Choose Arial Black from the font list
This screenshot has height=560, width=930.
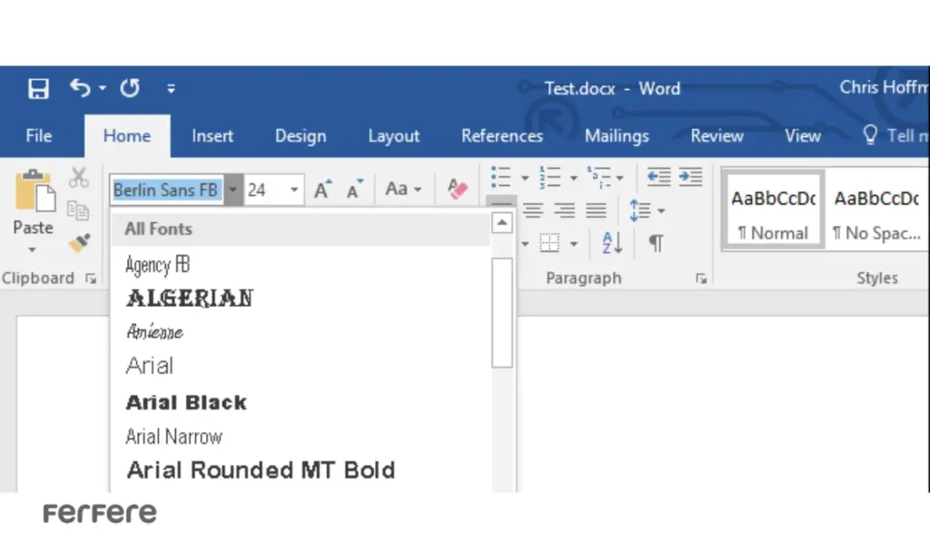186,402
